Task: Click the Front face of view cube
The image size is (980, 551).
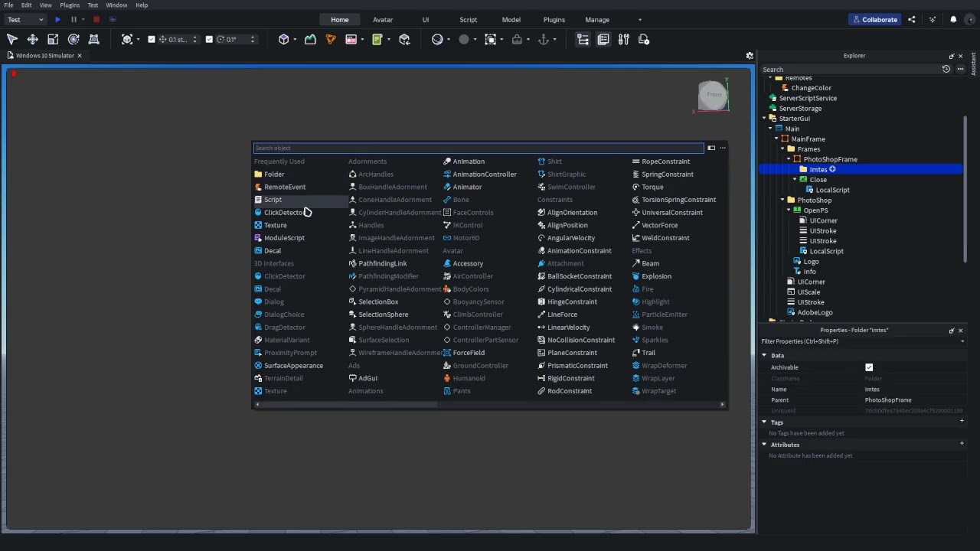Action: (x=714, y=95)
